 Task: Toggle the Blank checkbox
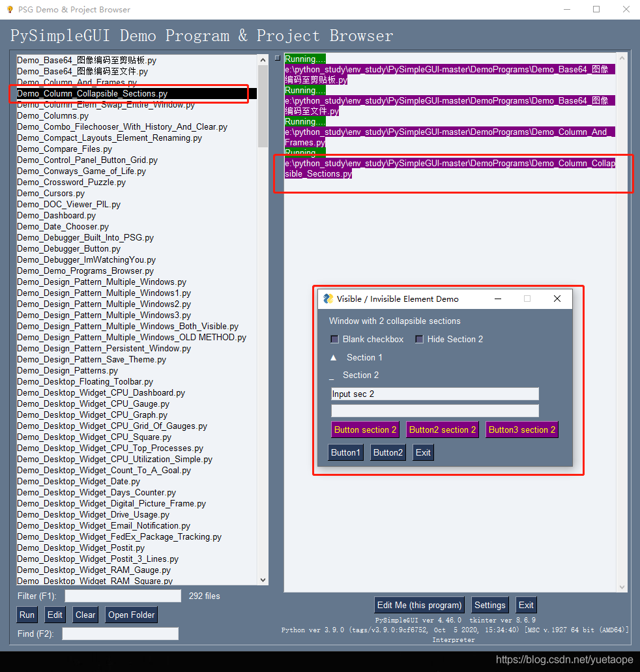click(x=334, y=340)
